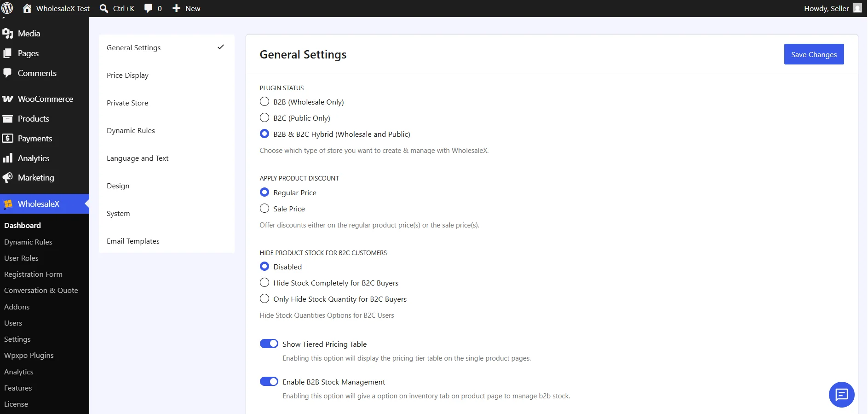868x414 pixels.
Task: Click the Payments dollar icon
Action: [7, 139]
